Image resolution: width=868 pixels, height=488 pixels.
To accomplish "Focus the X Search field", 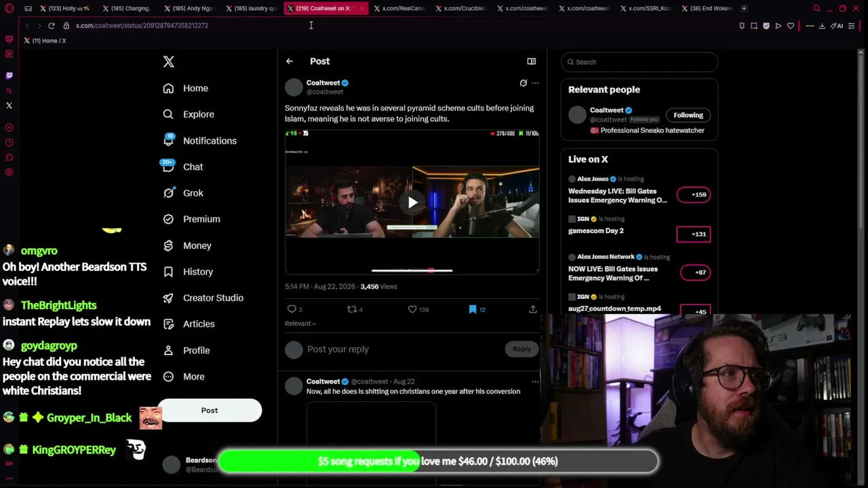I will coord(639,62).
